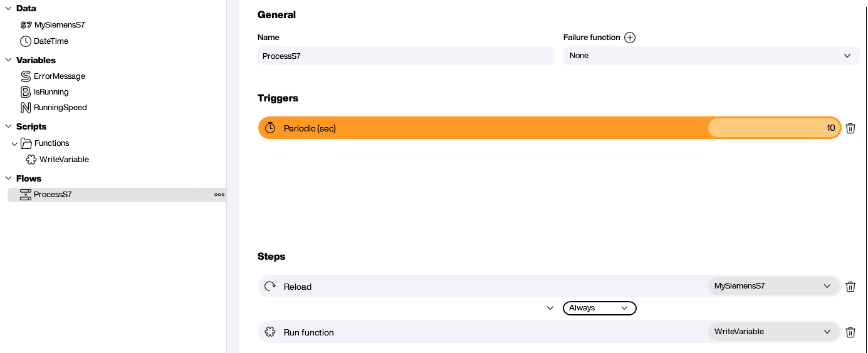
Task: Change the Always condition dropdown
Action: [x=600, y=308]
